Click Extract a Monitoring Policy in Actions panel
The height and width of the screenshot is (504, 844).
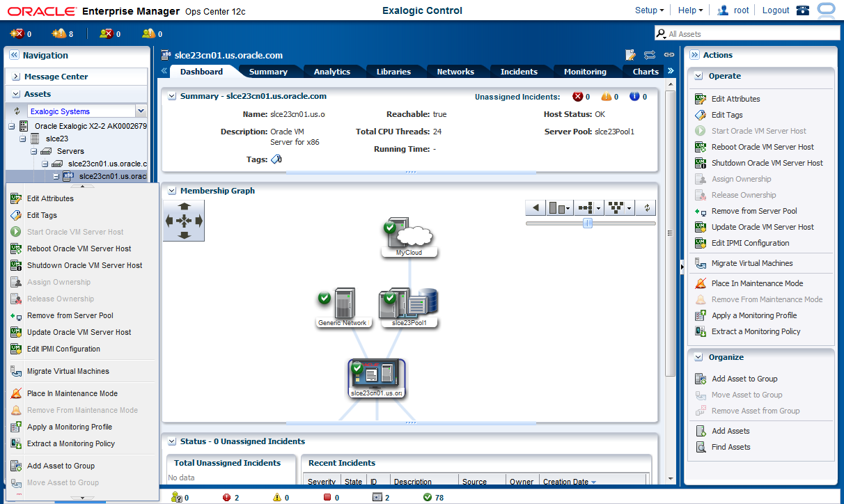[756, 331]
